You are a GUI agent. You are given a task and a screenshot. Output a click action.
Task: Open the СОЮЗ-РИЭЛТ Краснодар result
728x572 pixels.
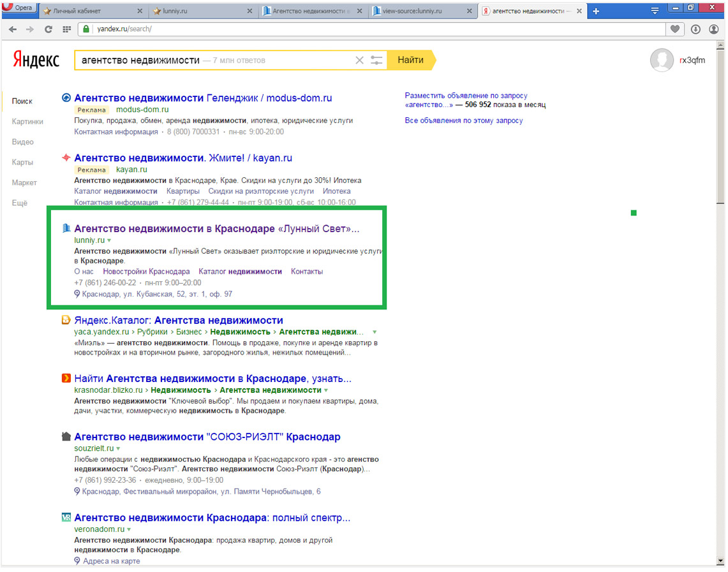point(207,437)
